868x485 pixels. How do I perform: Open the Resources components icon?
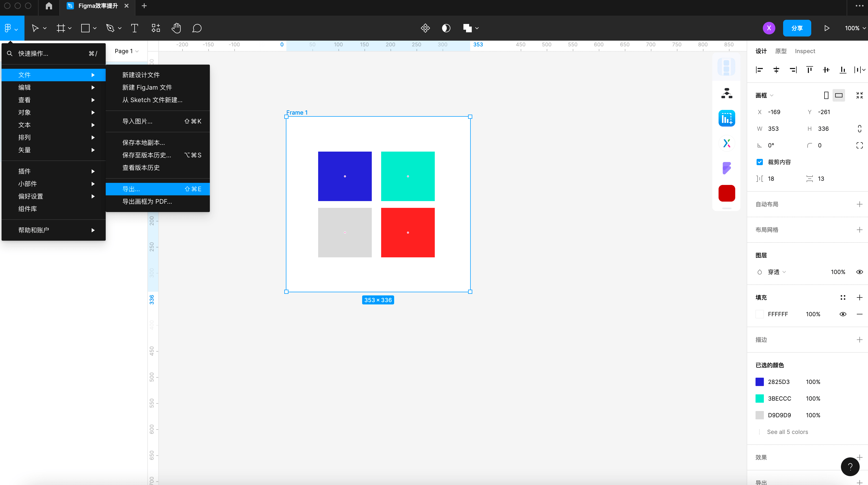[155, 28]
